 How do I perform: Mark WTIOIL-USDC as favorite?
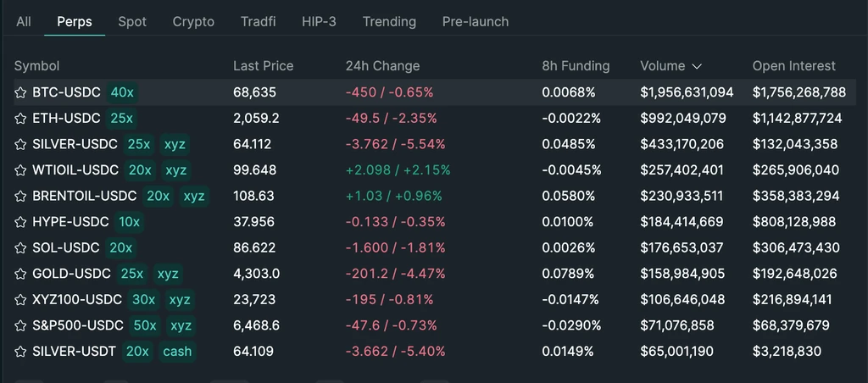click(20, 170)
